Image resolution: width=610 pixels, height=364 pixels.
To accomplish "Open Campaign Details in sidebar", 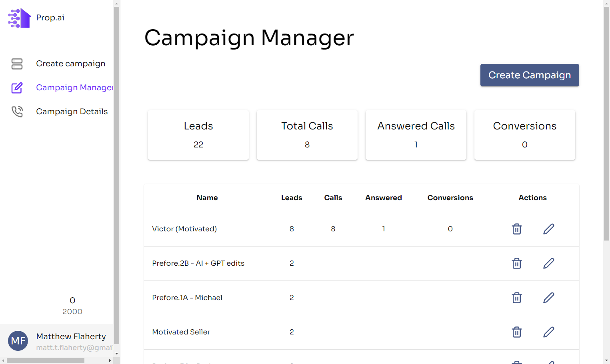I will coord(72,111).
